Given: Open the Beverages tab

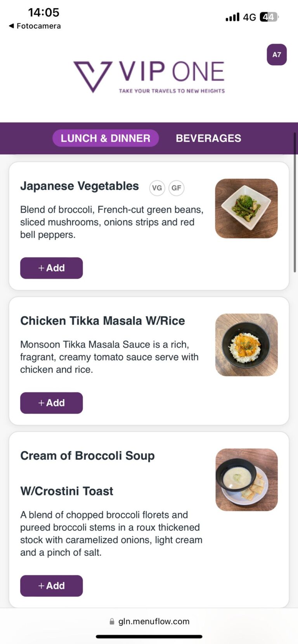Looking at the screenshot, I should (x=208, y=138).
